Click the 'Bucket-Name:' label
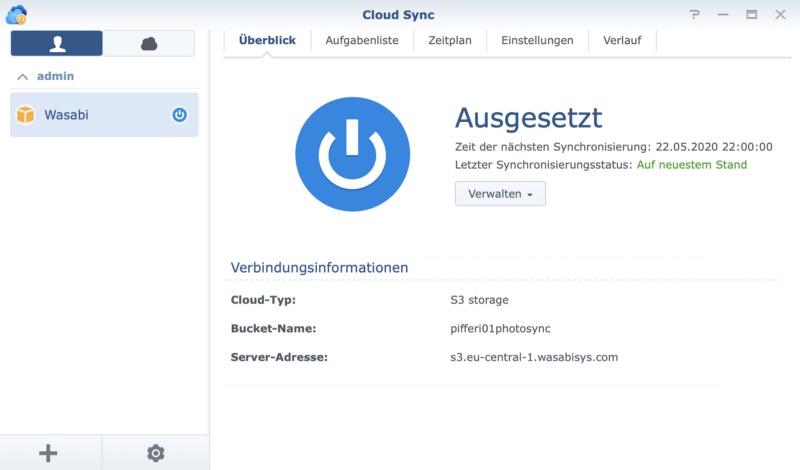The image size is (800, 470). click(273, 329)
